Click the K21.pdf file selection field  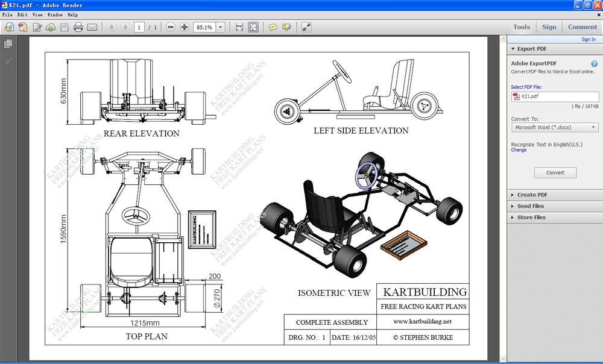555,96
